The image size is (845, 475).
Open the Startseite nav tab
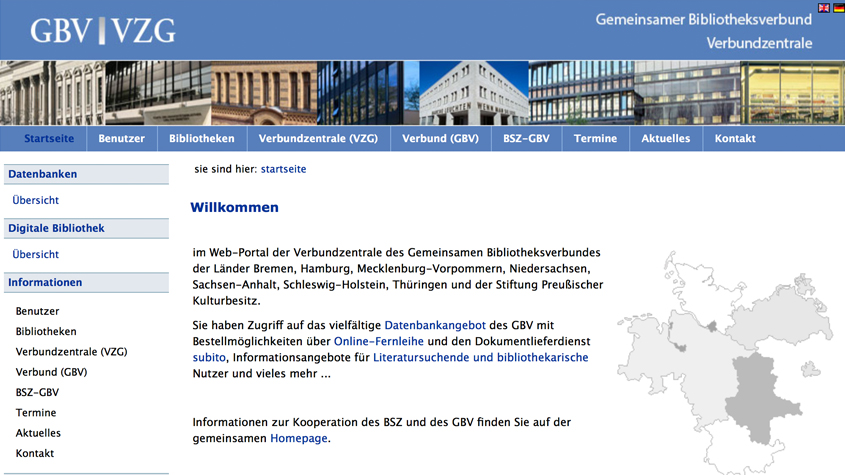click(49, 139)
